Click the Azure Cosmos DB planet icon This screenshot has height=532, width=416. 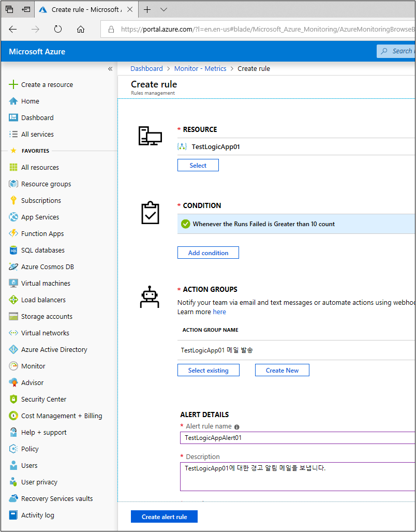pos(13,267)
